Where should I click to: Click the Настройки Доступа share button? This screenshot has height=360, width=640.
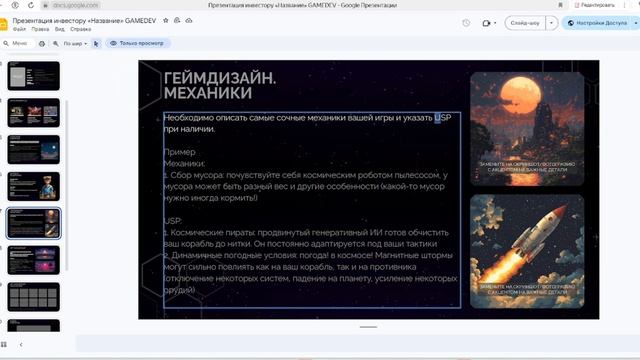click(597, 23)
